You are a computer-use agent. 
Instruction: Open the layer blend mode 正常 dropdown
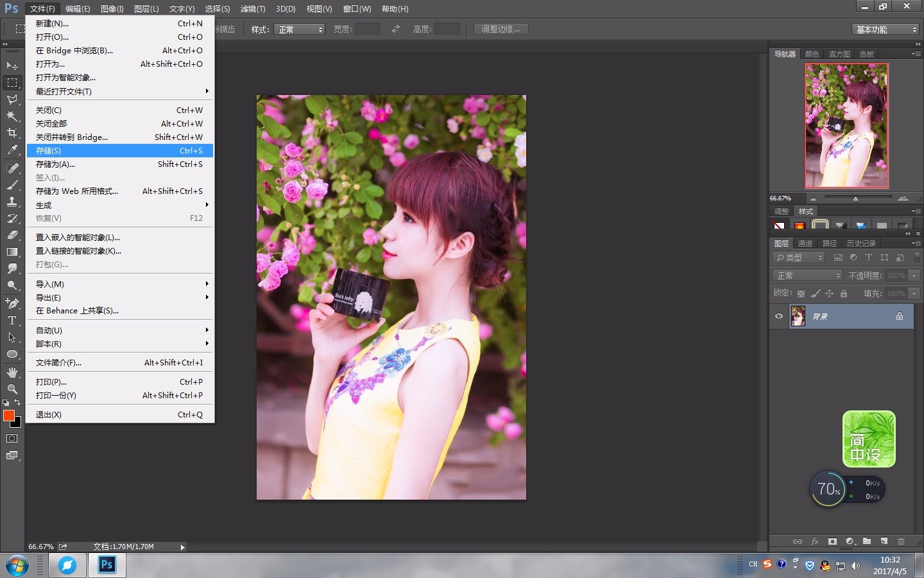click(x=808, y=276)
